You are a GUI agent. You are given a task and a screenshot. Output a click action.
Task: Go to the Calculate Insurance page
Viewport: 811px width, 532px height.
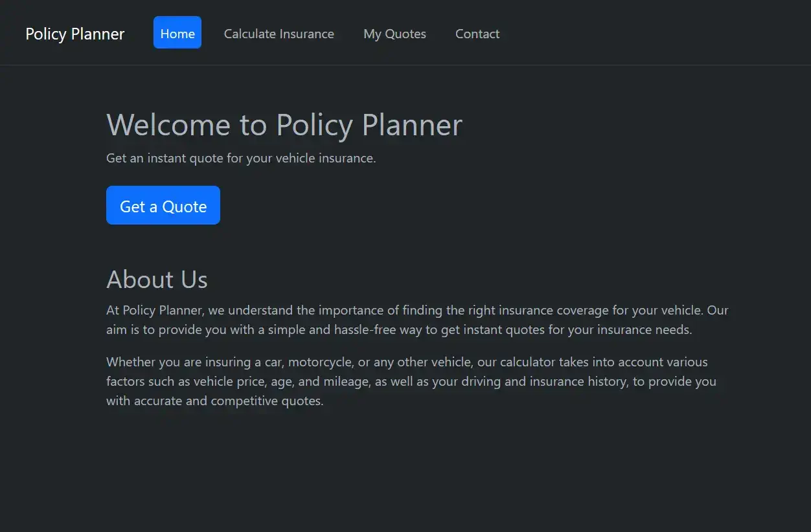[x=279, y=34]
